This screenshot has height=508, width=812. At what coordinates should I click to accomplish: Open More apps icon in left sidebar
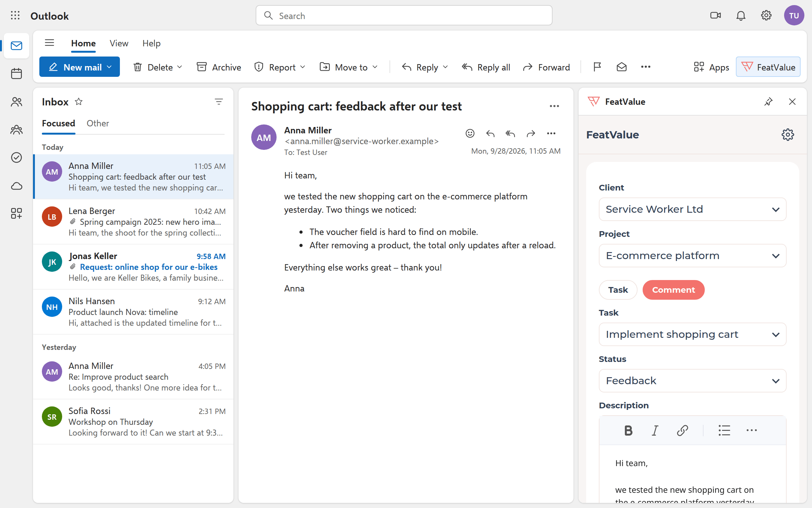pos(16,213)
